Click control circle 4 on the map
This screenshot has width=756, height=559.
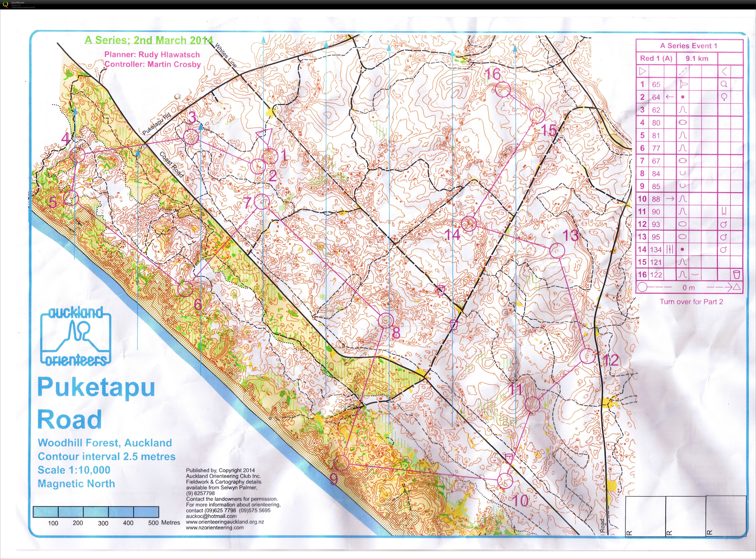(77, 155)
